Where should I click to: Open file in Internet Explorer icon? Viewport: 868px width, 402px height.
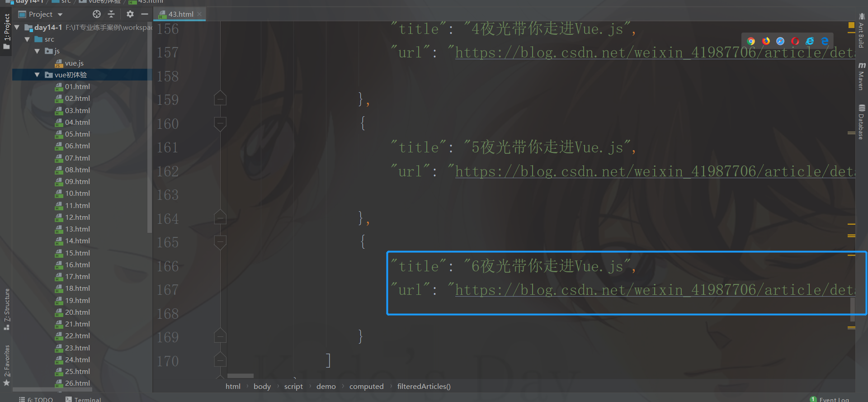[x=810, y=41]
